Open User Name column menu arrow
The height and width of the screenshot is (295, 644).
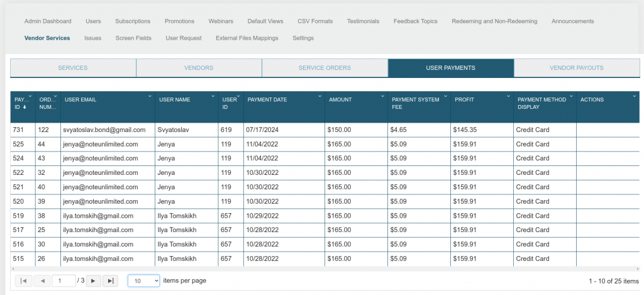213,96
